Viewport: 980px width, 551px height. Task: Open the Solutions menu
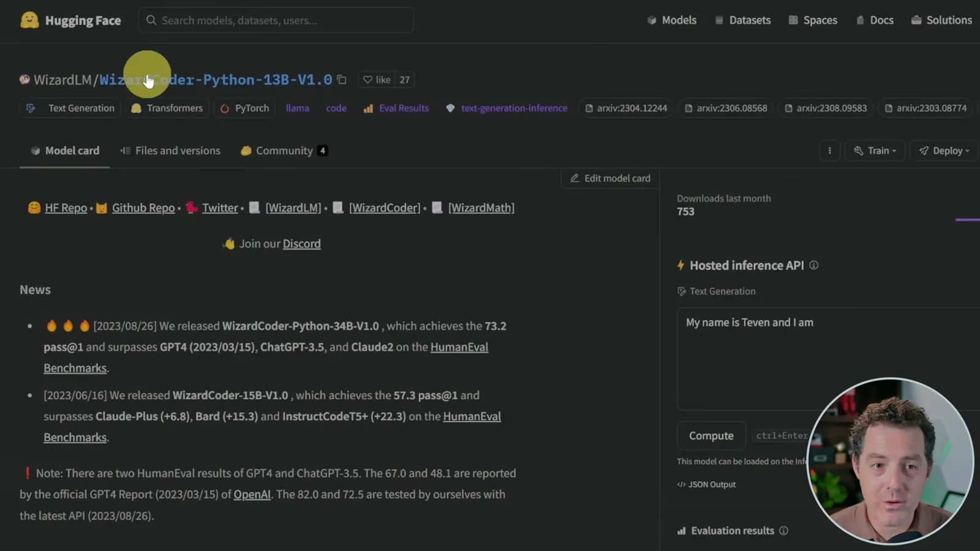[x=941, y=20]
